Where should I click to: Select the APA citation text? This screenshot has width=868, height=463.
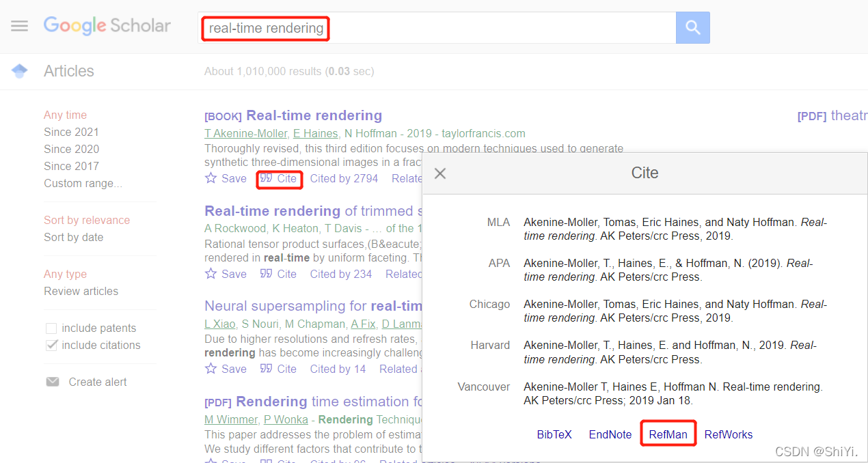pos(668,270)
